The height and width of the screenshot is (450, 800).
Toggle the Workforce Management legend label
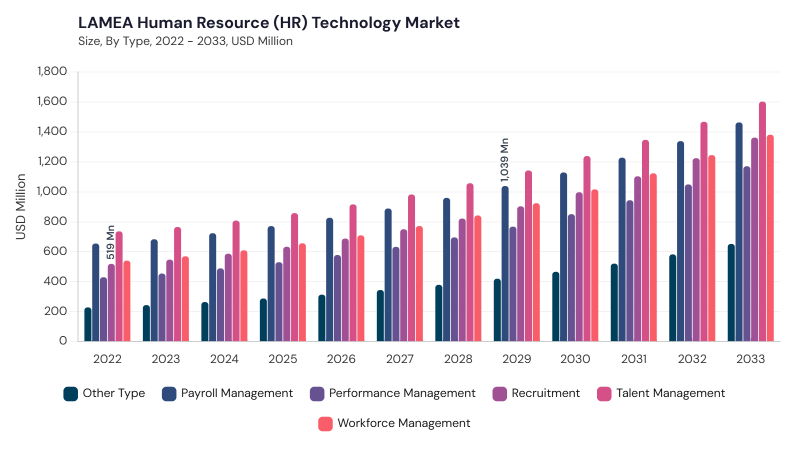404,423
